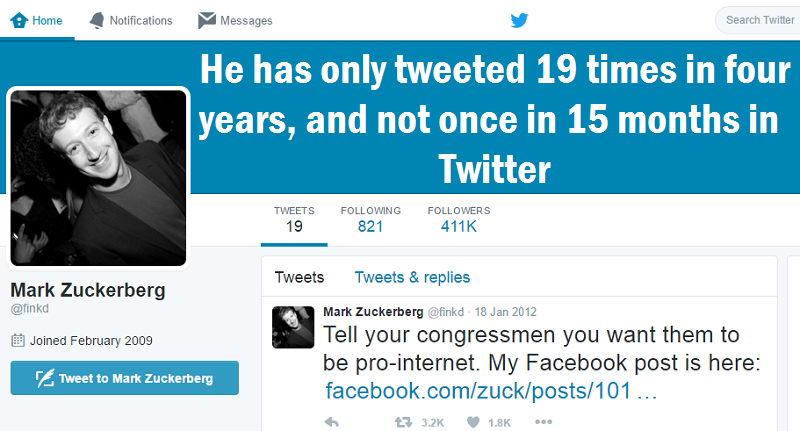The width and height of the screenshot is (800, 431).
Task: Retweet the congressmen tweet
Action: [x=403, y=422]
